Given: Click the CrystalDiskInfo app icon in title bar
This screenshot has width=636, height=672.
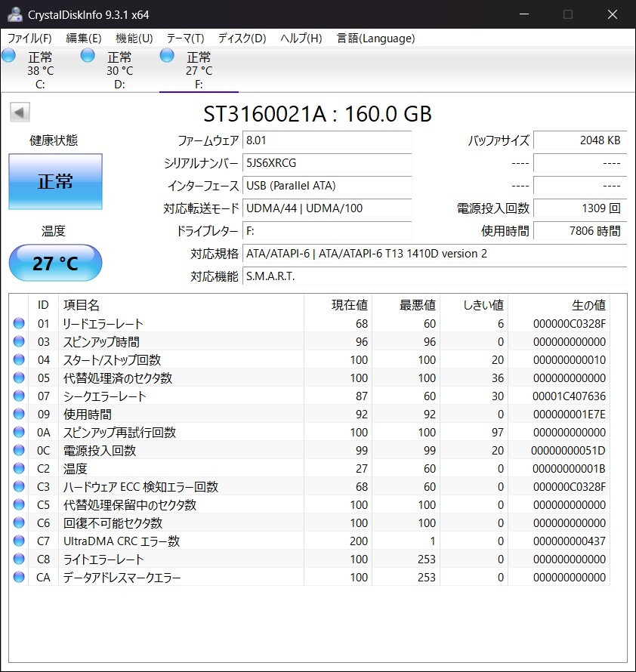Looking at the screenshot, I should pos(14,14).
